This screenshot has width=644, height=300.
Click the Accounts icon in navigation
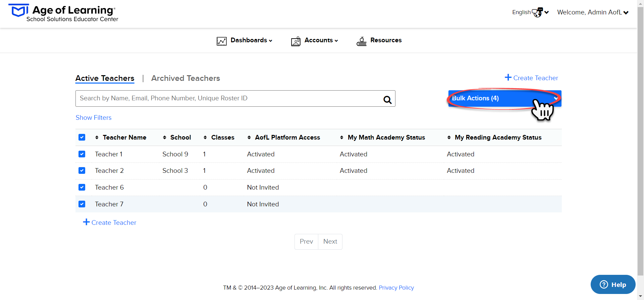click(x=296, y=41)
